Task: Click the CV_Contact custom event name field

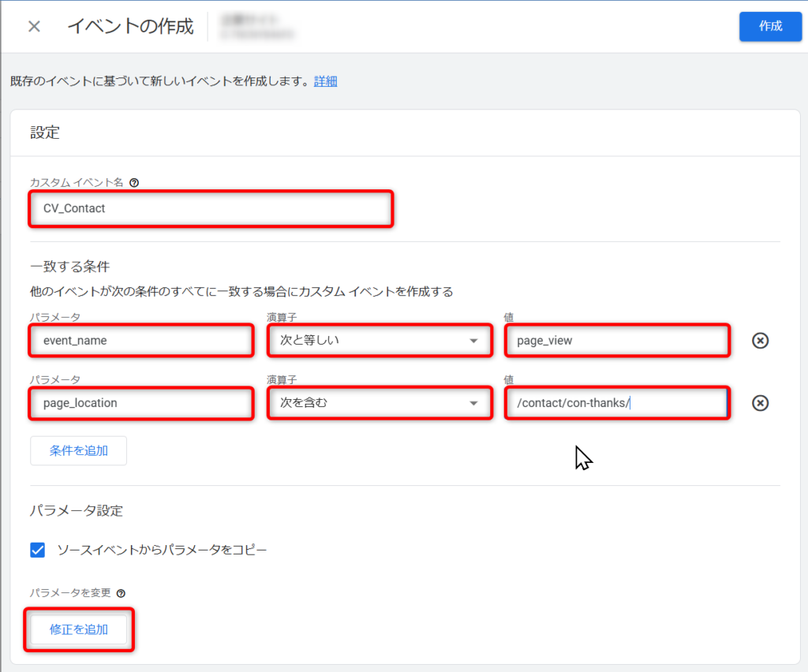Action: click(x=210, y=209)
